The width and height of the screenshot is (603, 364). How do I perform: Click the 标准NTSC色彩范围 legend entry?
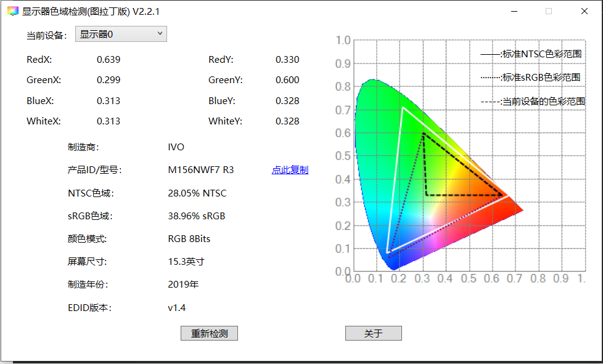[x=531, y=54]
